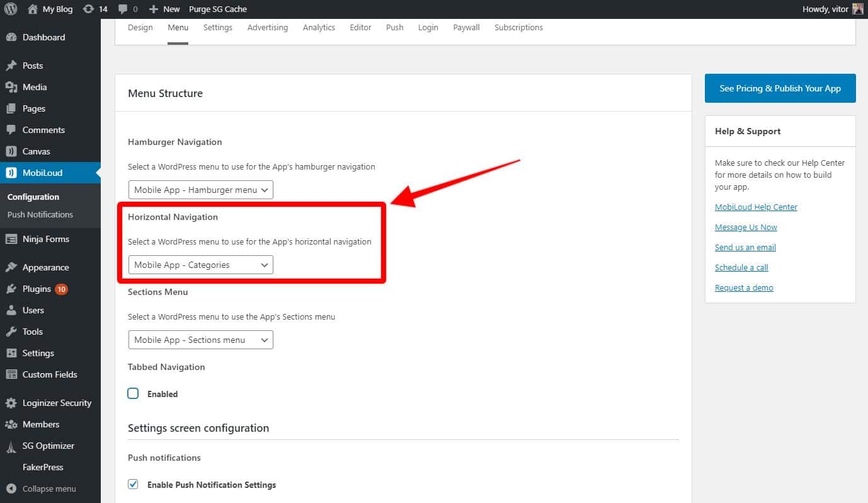Viewport: 868px width, 503px height.
Task: Switch to the Paywall tab
Action: coord(467,28)
